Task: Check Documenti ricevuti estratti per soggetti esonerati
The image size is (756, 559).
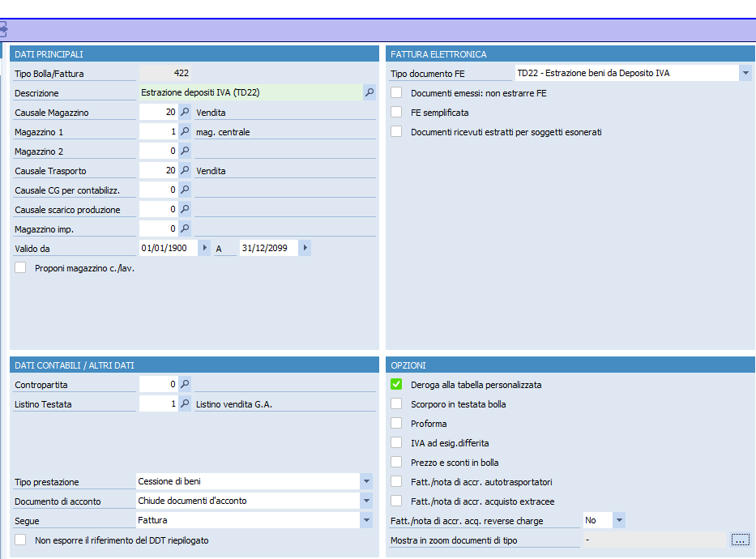Action: (x=396, y=131)
